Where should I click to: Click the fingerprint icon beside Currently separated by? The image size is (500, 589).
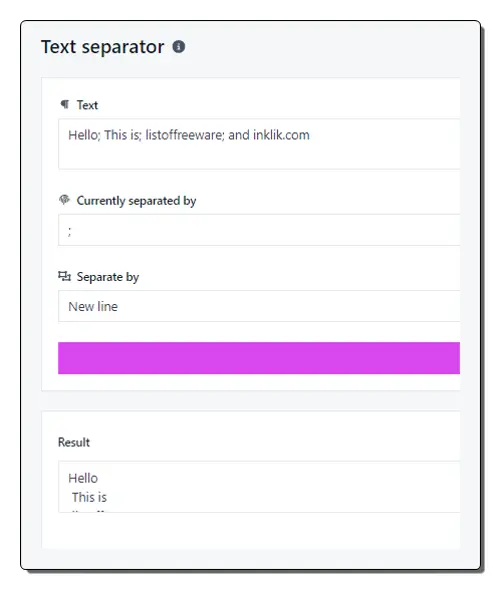[65, 200]
